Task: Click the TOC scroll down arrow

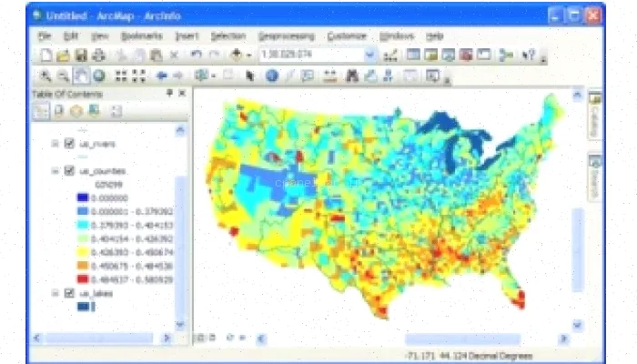Action: 180,324
